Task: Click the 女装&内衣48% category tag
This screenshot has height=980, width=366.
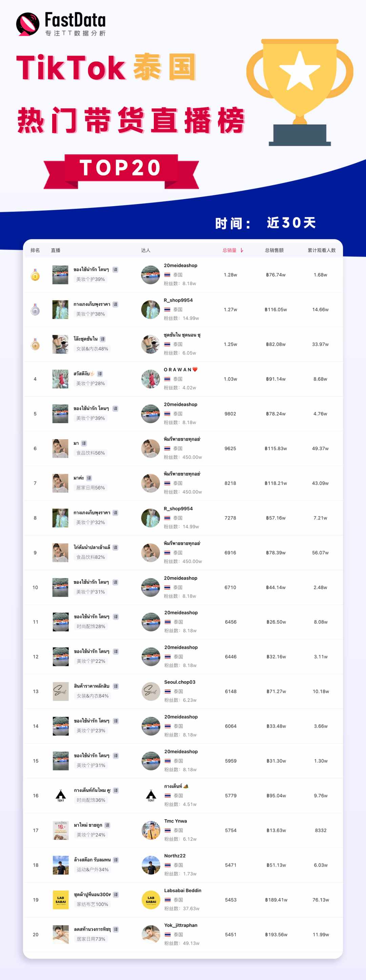Action: point(92,349)
